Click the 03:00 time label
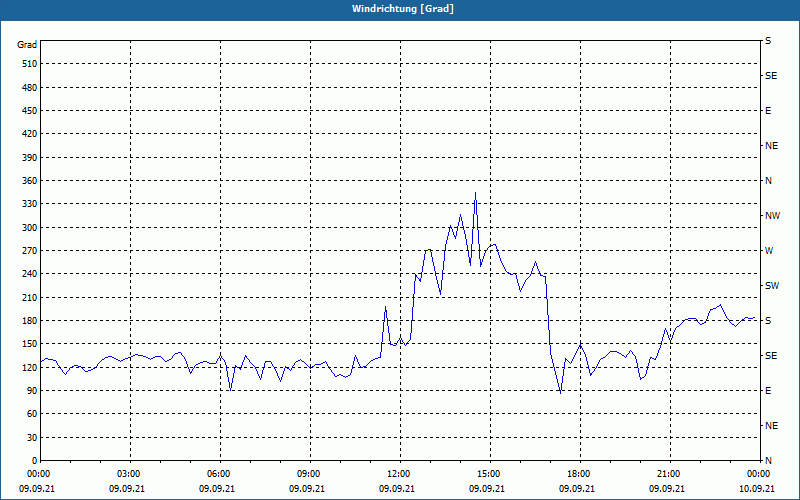The height and width of the screenshot is (500, 800). coord(129,474)
